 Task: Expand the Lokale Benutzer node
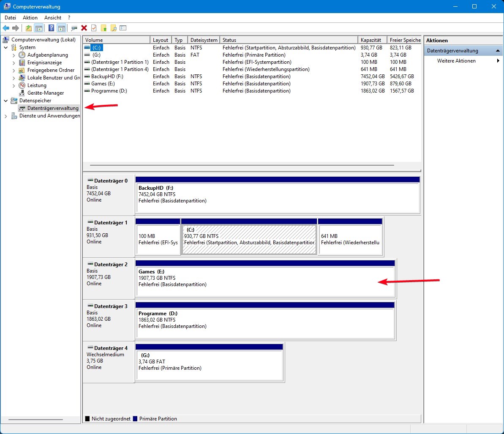click(14, 78)
